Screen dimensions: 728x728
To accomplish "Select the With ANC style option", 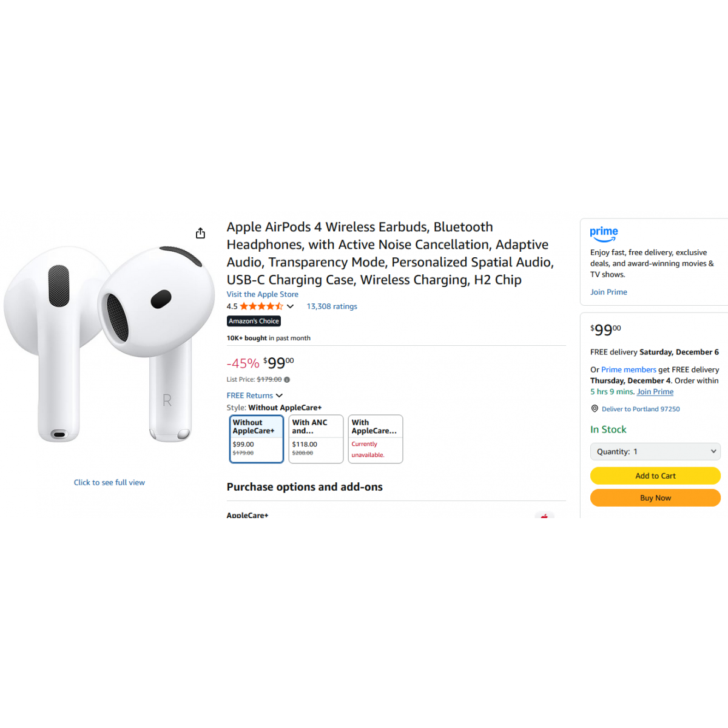I will pyautogui.click(x=316, y=439).
